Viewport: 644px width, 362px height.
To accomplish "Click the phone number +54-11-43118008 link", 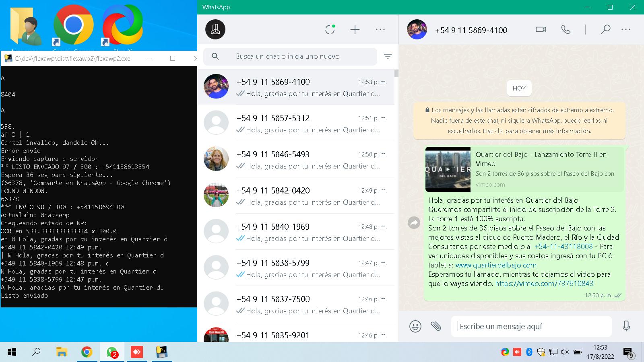I will pos(563,247).
